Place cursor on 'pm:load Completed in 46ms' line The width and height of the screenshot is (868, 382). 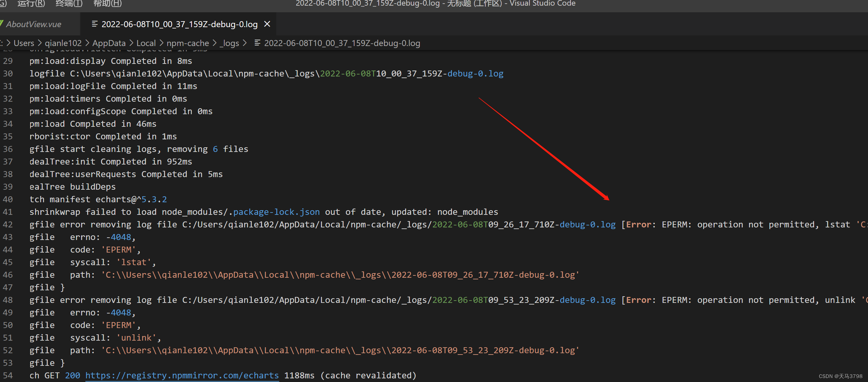point(93,124)
